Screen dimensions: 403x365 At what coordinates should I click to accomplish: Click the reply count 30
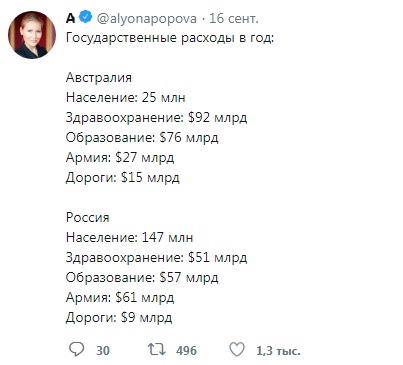pyautogui.click(x=103, y=350)
